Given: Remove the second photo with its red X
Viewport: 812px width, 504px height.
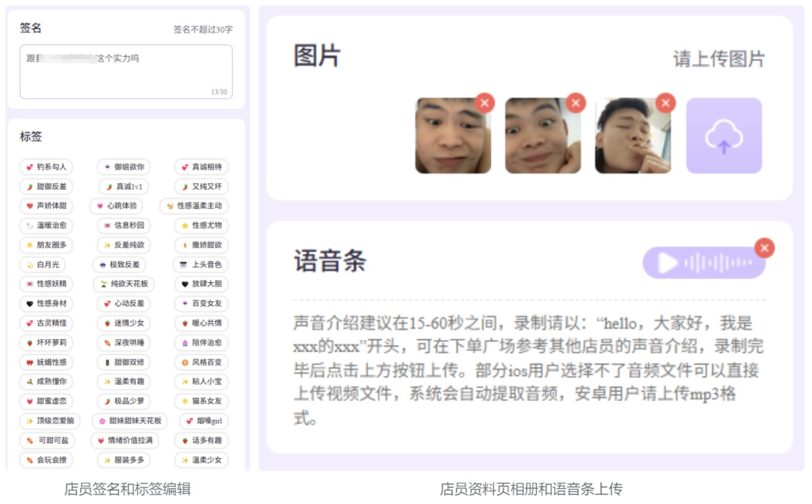Looking at the screenshot, I should [x=576, y=103].
